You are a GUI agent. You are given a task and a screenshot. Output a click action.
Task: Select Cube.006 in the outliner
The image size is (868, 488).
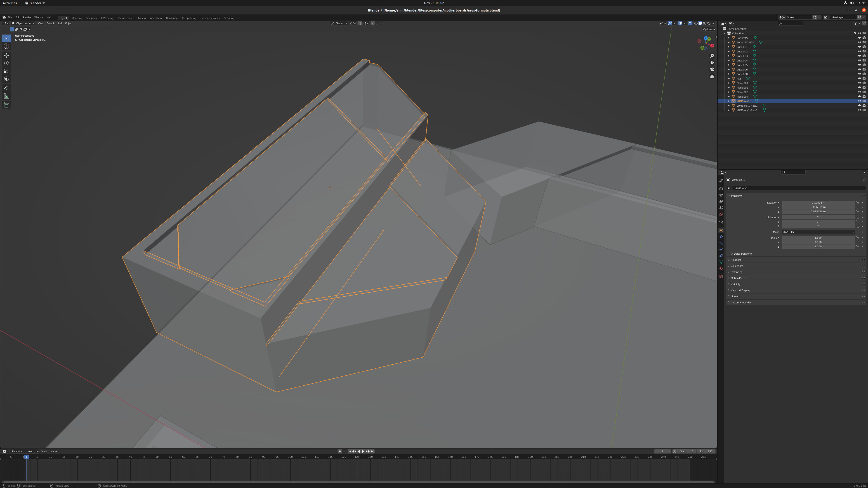(x=742, y=69)
